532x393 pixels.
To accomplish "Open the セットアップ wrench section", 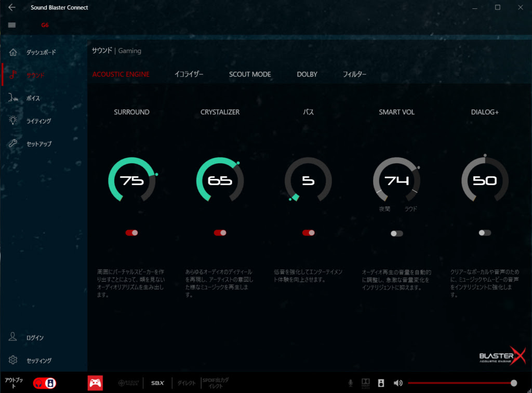I will (x=30, y=143).
